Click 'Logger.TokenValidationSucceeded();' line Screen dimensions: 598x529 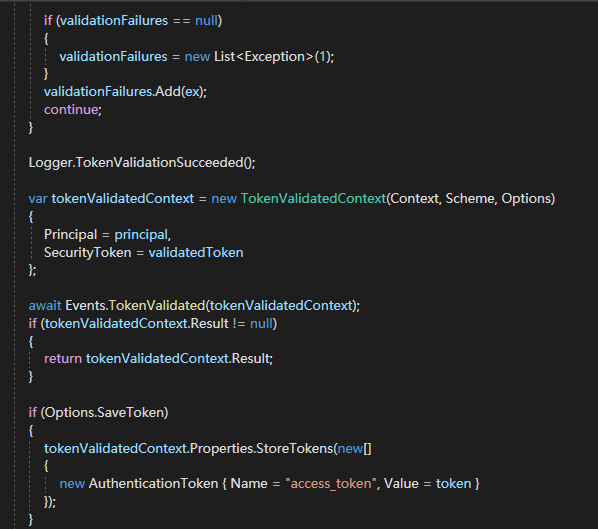click(x=142, y=162)
